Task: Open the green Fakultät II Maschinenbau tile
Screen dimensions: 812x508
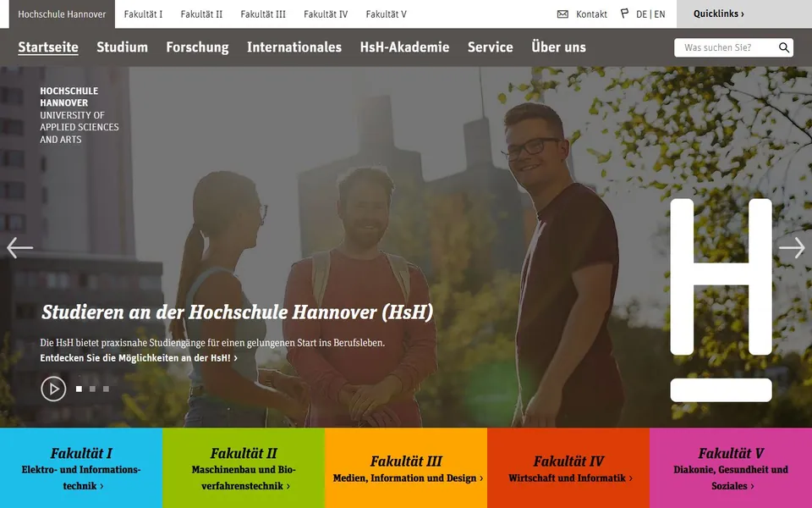Action: [244, 468]
